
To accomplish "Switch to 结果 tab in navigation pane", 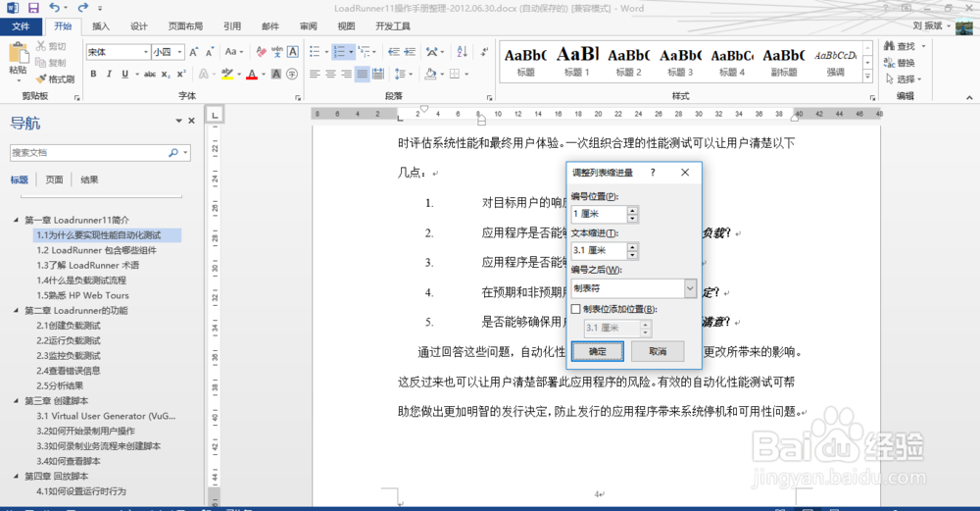I will click(x=89, y=179).
